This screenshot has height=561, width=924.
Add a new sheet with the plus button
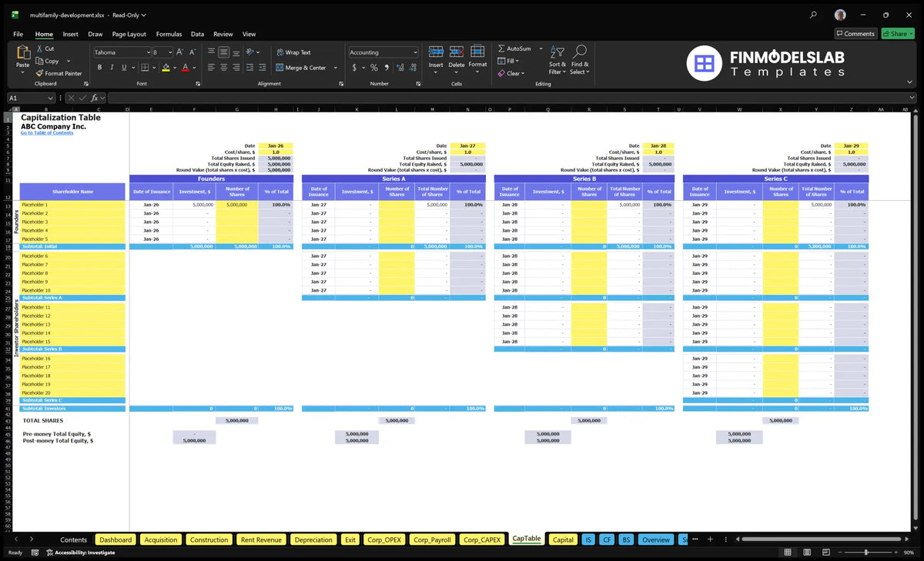point(710,539)
